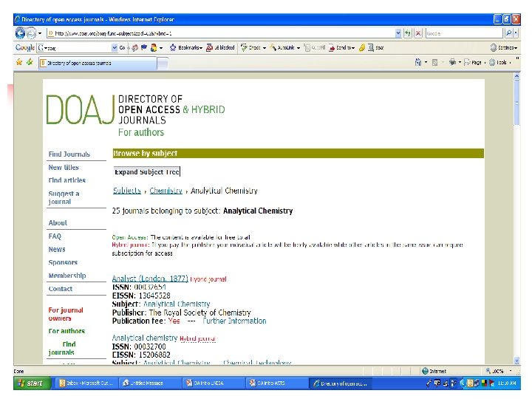Click the Print icon
Image resolution: width=532 pixels, height=399 pixels.
pos(452,62)
